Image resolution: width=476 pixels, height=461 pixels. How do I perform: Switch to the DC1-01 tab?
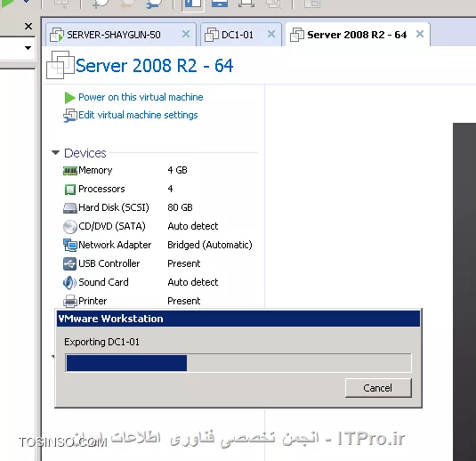click(241, 35)
